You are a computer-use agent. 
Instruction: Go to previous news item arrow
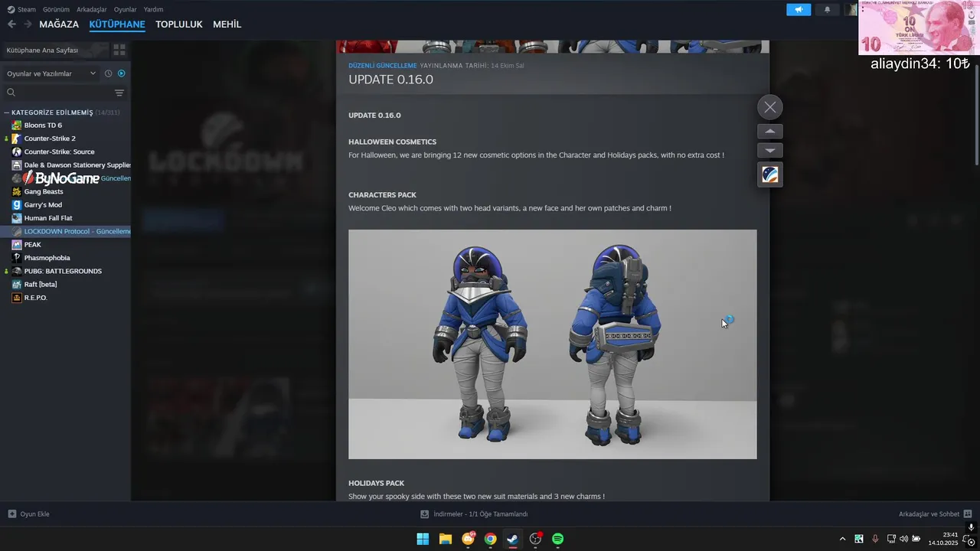click(770, 131)
